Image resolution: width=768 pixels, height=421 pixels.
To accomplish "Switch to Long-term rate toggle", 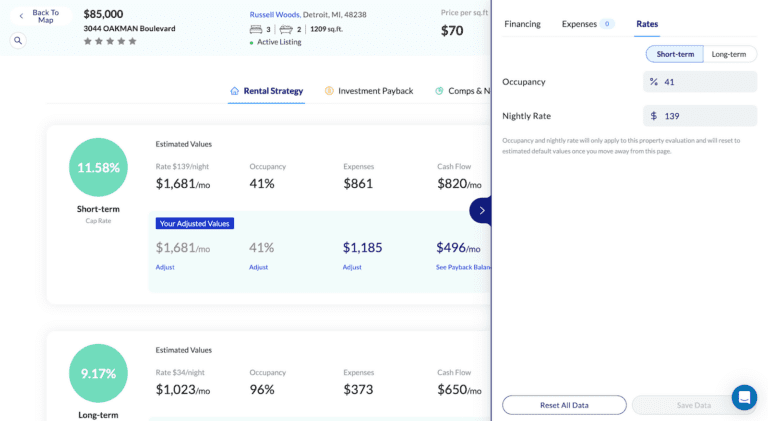I will point(729,54).
